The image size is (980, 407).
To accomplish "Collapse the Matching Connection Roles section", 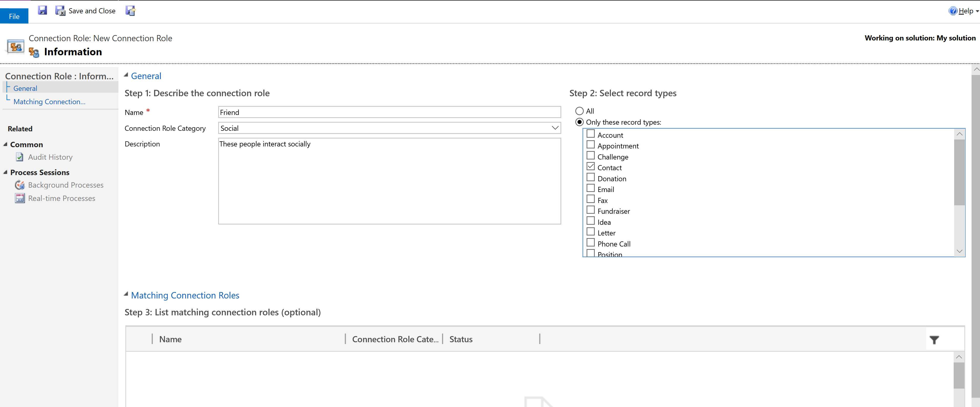I will coord(126,294).
